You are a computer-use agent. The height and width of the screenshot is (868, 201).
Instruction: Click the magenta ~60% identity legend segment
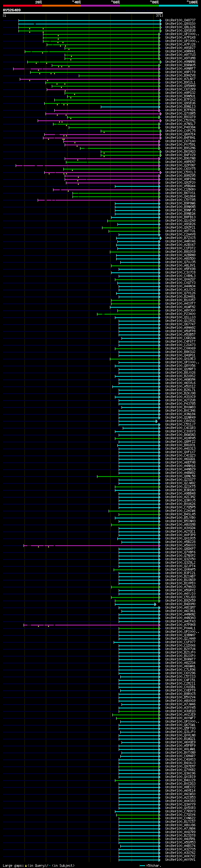point(100,6)
